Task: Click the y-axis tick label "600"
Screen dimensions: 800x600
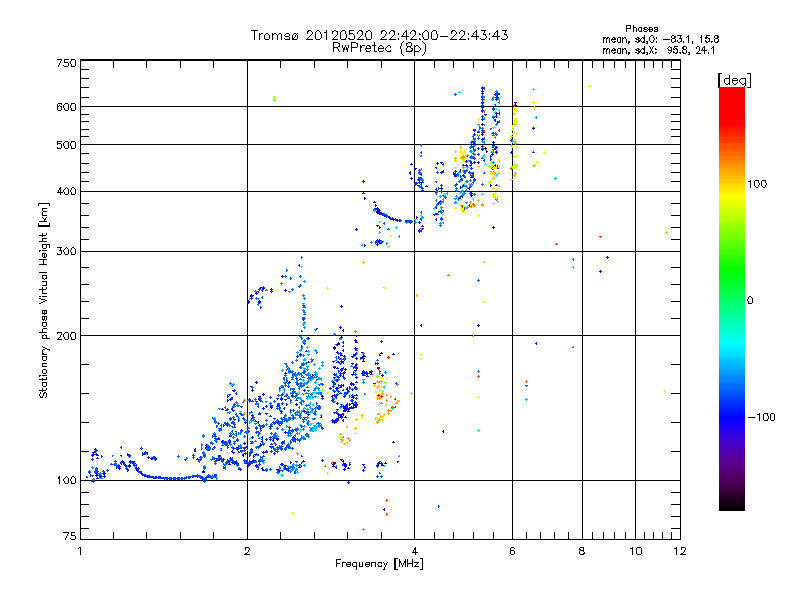Action: pos(66,107)
